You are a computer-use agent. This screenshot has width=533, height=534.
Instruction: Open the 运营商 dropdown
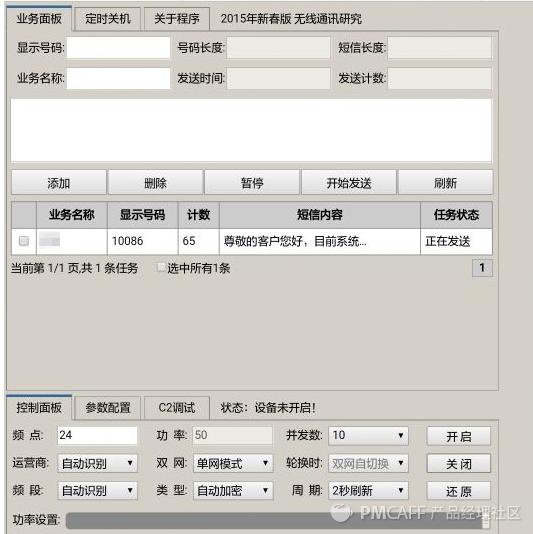(97, 463)
